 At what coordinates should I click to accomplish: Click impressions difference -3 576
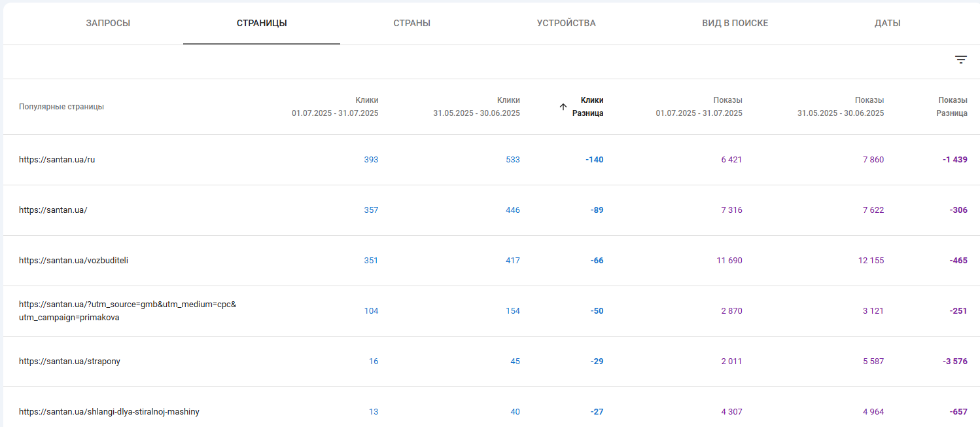(x=955, y=362)
